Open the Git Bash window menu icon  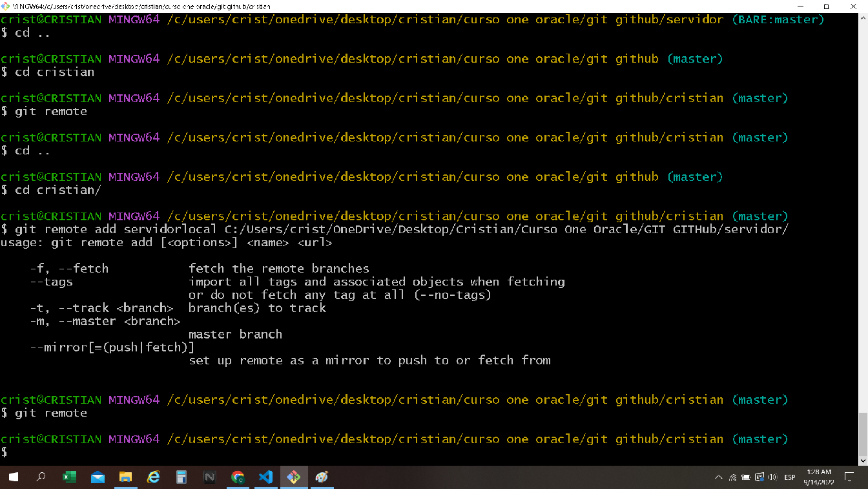coord(5,6)
